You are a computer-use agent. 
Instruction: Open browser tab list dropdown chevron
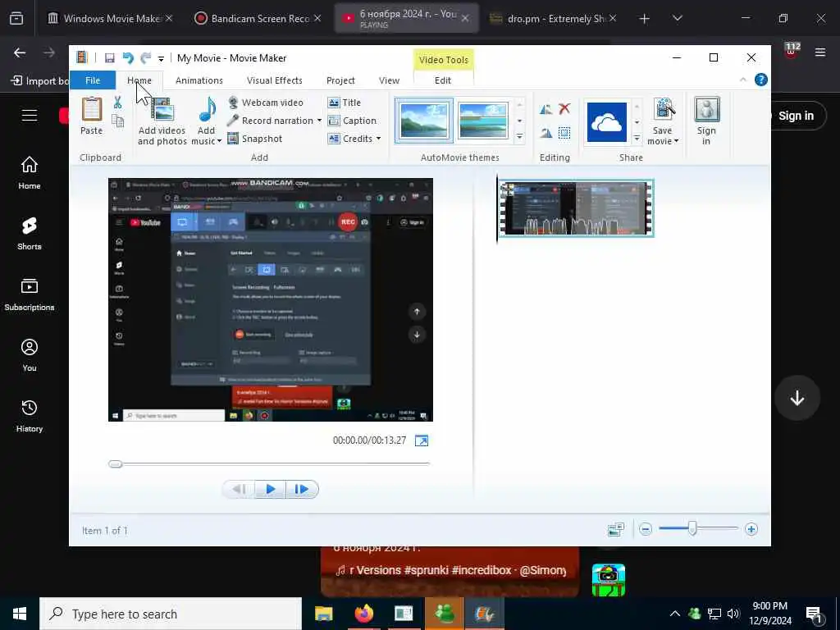pyautogui.click(x=677, y=18)
